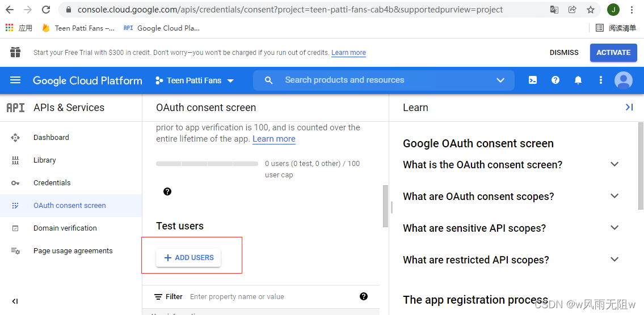Select Domain verification in sidebar
This screenshot has width=644, height=315.
point(65,228)
